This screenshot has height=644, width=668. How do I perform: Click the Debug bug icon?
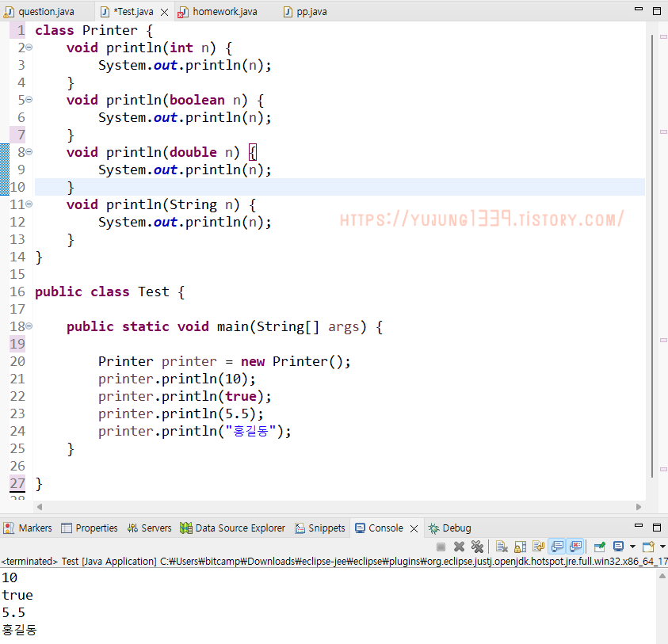coord(433,528)
